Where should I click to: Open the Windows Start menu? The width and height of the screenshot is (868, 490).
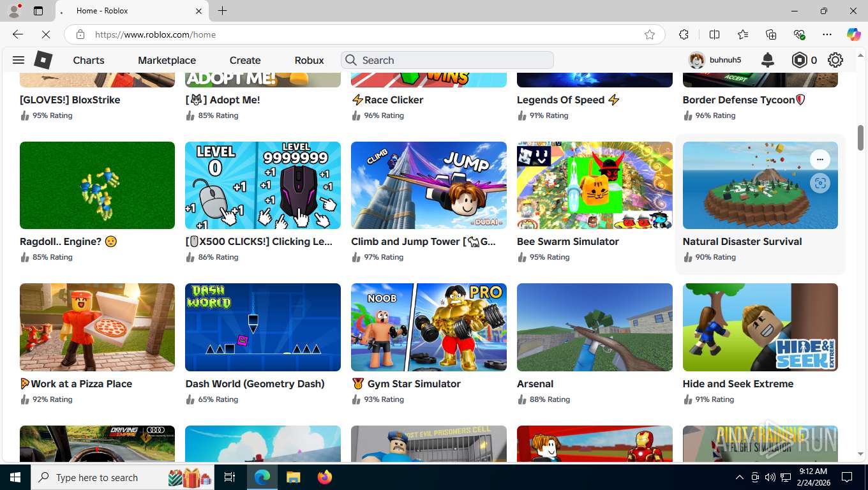coord(15,477)
